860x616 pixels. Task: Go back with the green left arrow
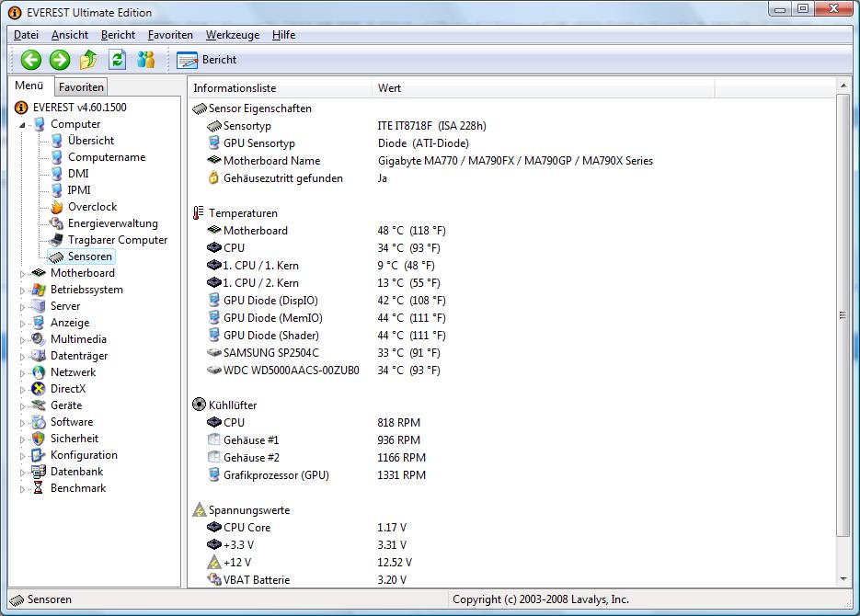[31, 60]
